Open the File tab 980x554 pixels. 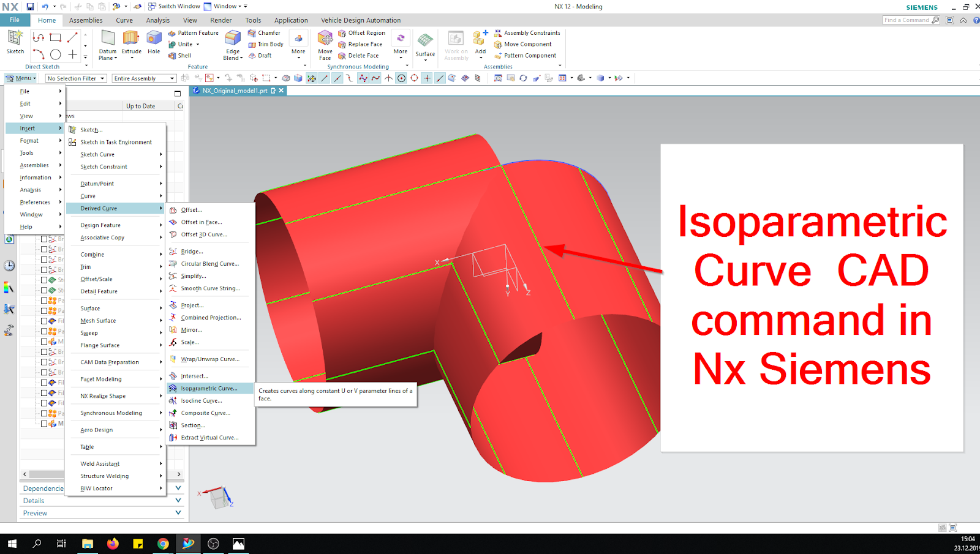15,20
